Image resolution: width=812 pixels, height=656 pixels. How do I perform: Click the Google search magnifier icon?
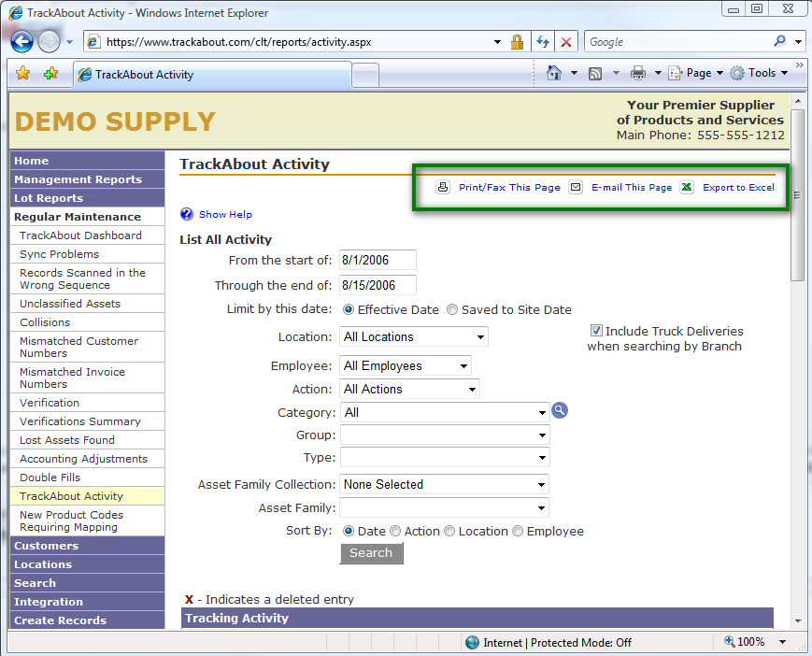point(779,41)
